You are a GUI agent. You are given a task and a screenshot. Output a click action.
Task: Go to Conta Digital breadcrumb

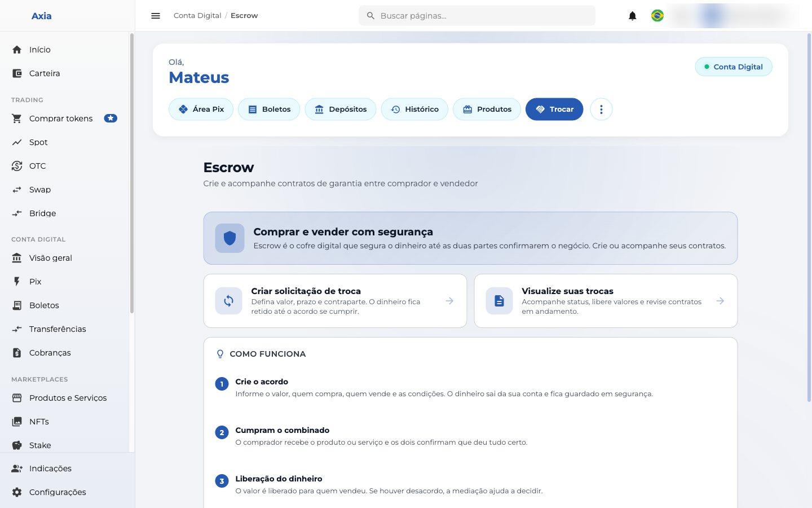click(197, 16)
